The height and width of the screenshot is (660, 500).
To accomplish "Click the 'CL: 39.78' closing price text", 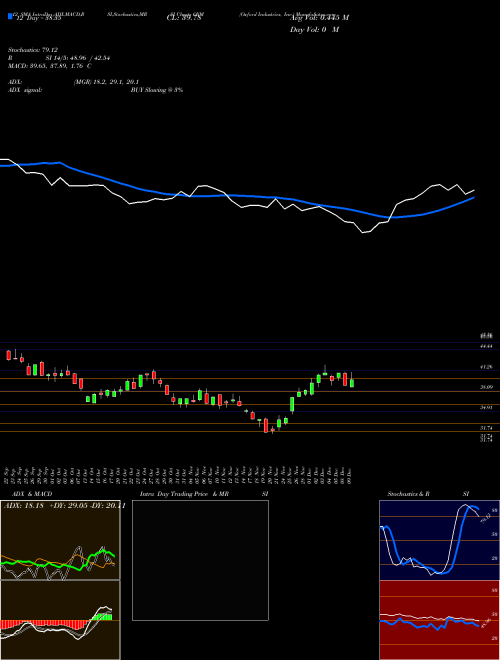I will pyautogui.click(x=185, y=18).
